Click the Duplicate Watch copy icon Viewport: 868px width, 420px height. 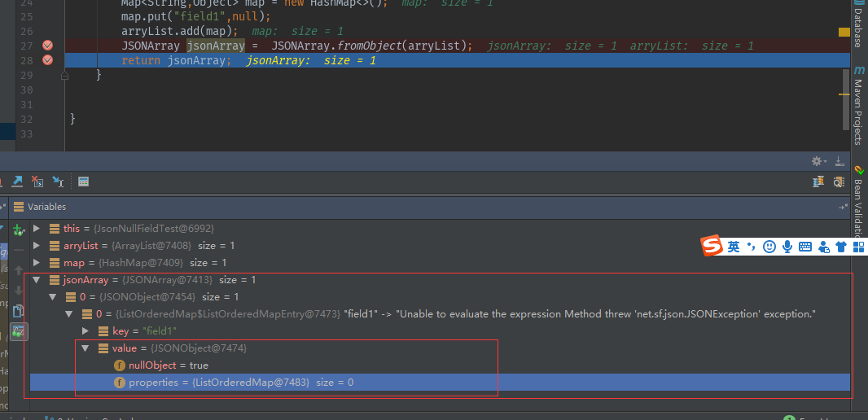point(19,311)
